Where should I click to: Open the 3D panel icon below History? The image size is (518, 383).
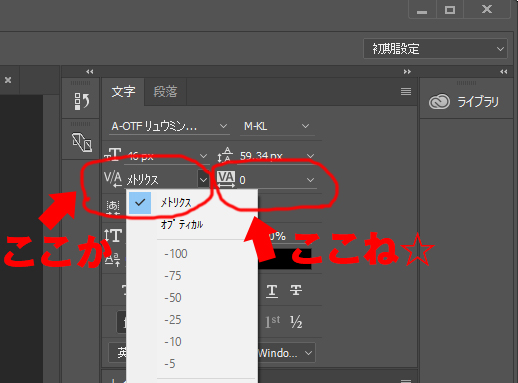(82, 142)
